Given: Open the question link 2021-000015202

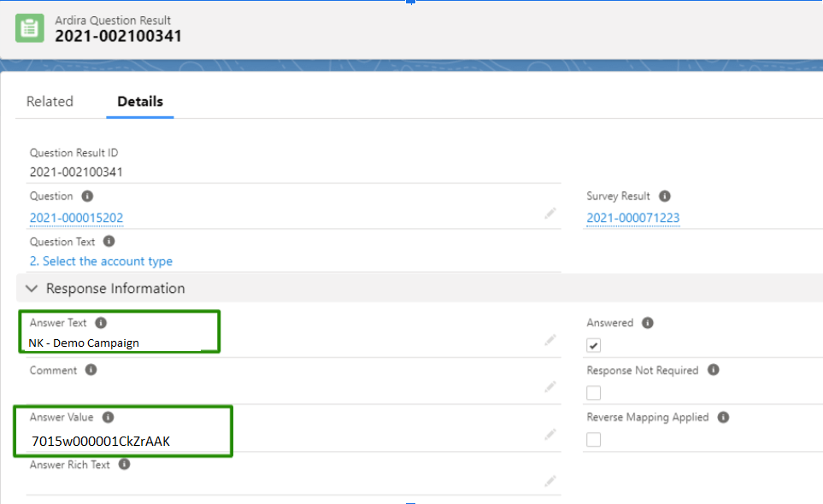Looking at the screenshot, I should (76, 218).
